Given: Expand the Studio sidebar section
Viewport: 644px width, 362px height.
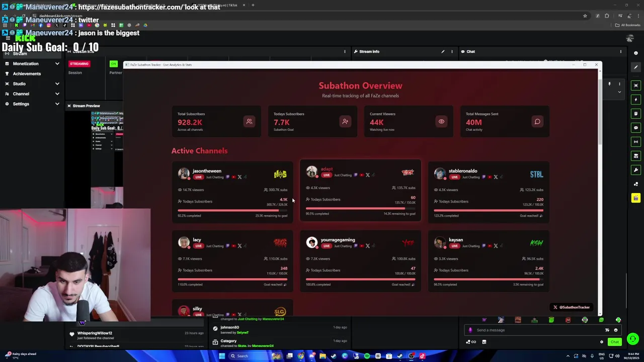Looking at the screenshot, I should click(x=57, y=84).
